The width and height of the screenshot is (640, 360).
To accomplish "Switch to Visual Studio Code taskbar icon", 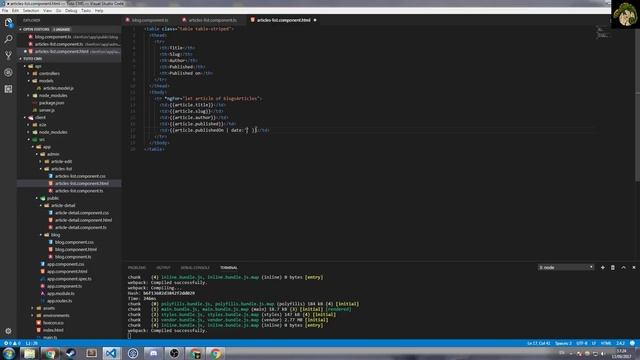I will (x=111, y=353).
